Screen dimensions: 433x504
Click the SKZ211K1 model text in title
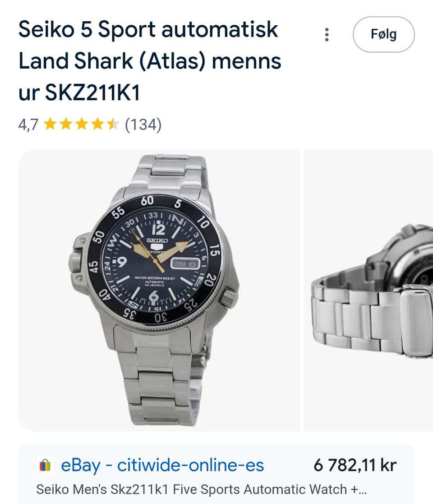(x=92, y=93)
